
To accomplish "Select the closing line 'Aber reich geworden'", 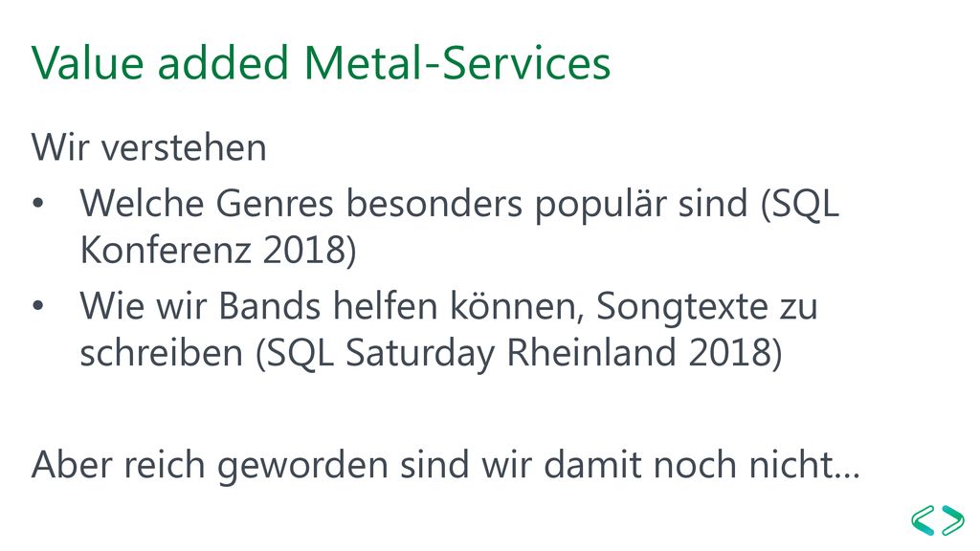I will (210, 466).
